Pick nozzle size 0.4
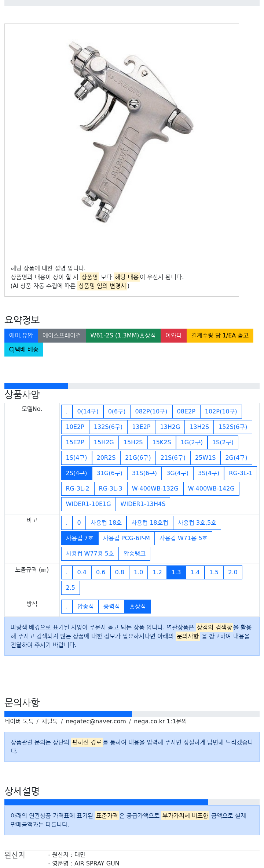 click(82, 572)
